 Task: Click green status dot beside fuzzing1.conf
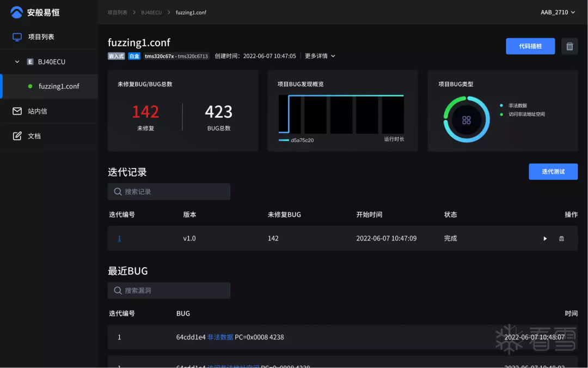[30, 86]
